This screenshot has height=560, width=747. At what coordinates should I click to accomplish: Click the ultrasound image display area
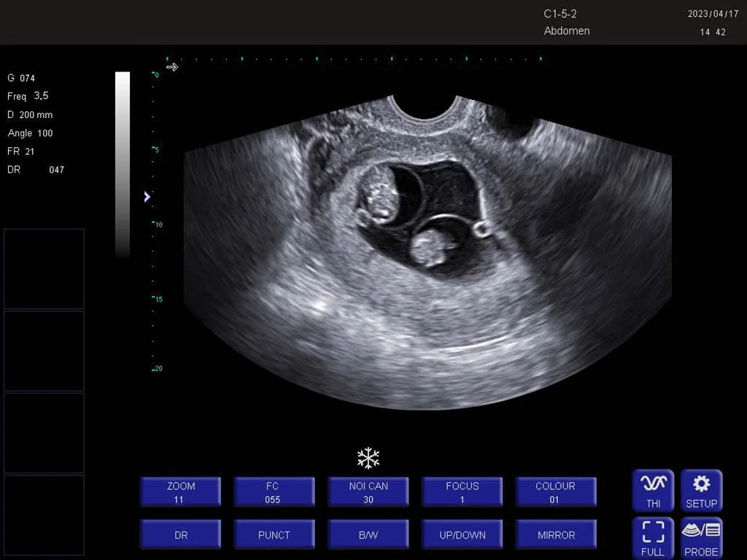point(427,252)
